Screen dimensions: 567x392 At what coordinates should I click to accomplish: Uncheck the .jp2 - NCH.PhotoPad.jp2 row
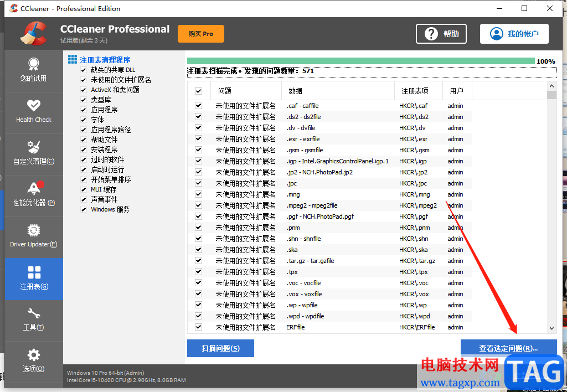pyautogui.click(x=199, y=172)
